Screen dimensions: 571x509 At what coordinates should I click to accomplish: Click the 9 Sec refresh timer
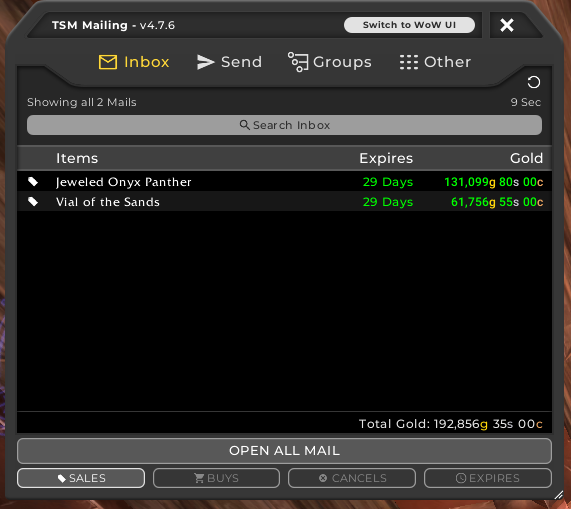(x=525, y=102)
